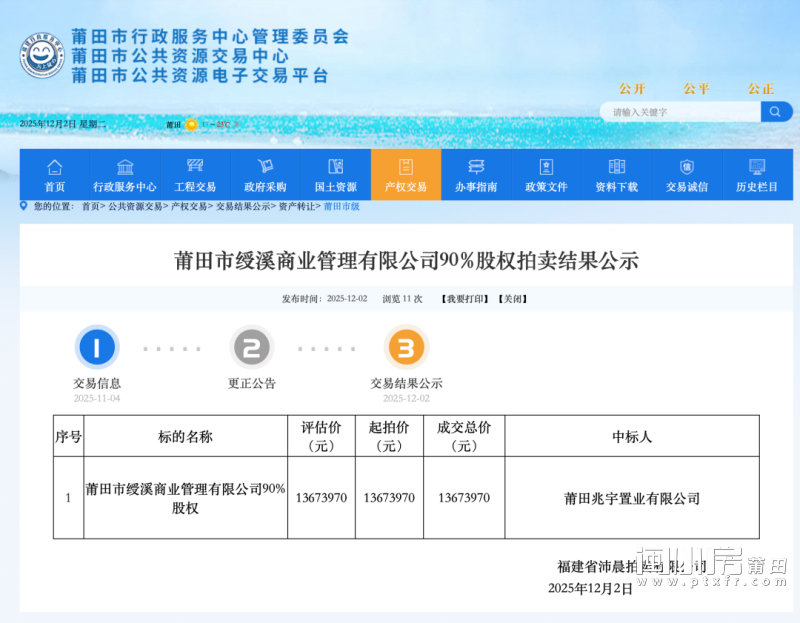This screenshot has width=800, height=623.
Task: Click the 政府采购 icon in navbar
Action: click(x=264, y=165)
